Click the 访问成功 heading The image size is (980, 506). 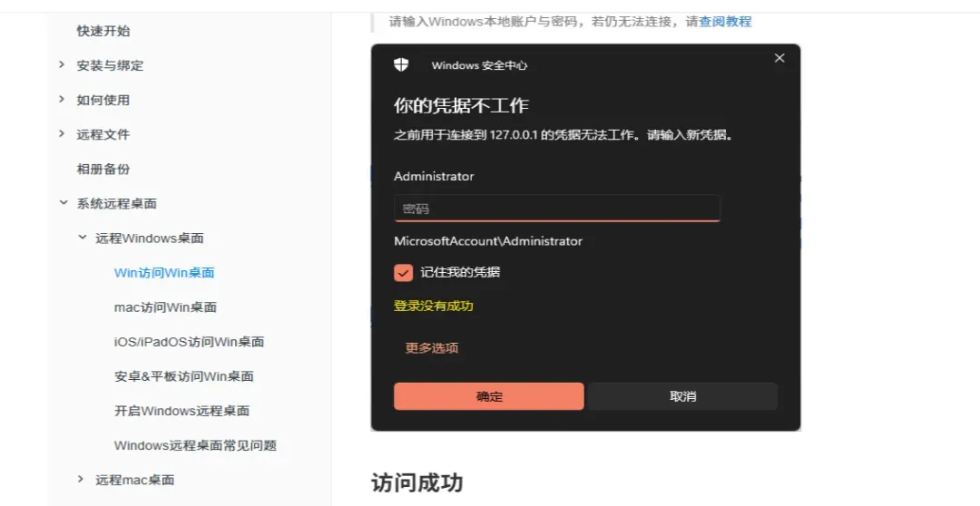tap(416, 483)
